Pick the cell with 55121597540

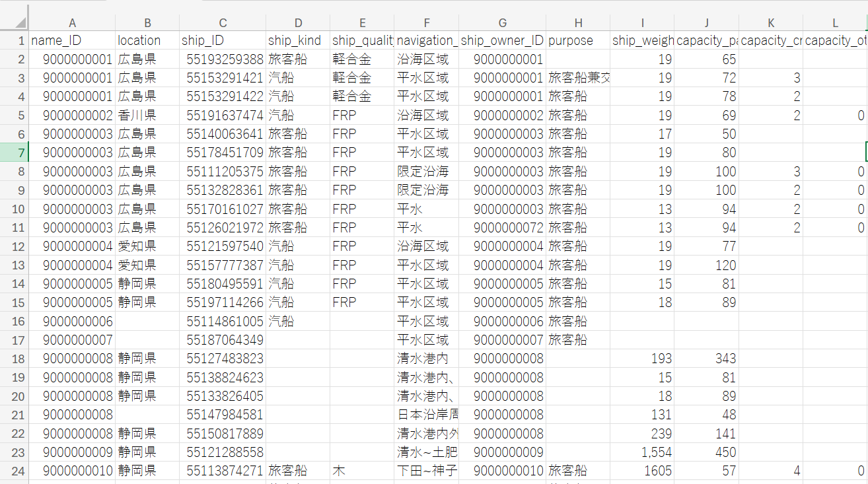(223, 246)
